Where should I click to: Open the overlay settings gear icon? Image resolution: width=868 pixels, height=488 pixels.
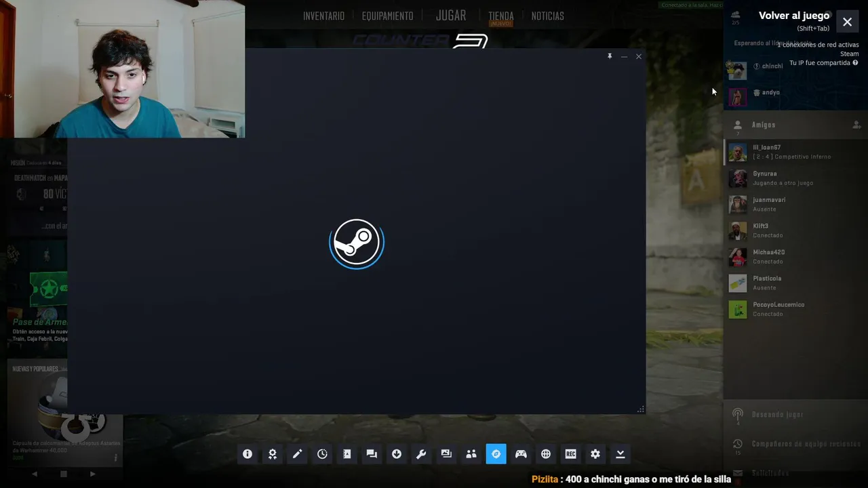coord(595,454)
